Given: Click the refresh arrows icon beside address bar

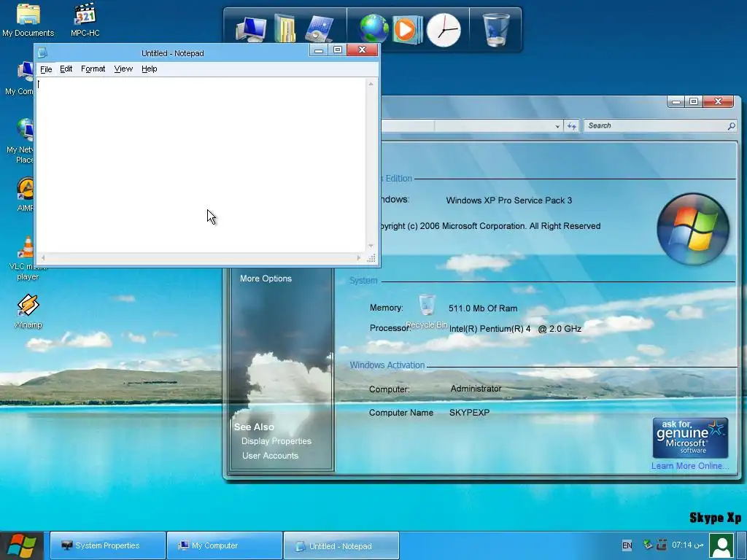Looking at the screenshot, I should tap(572, 125).
